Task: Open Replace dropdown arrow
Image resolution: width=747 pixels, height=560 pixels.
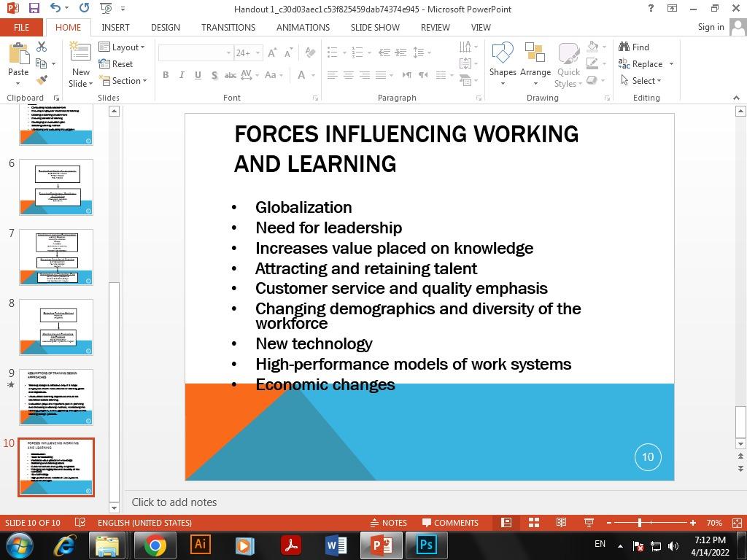Action: tap(671, 64)
